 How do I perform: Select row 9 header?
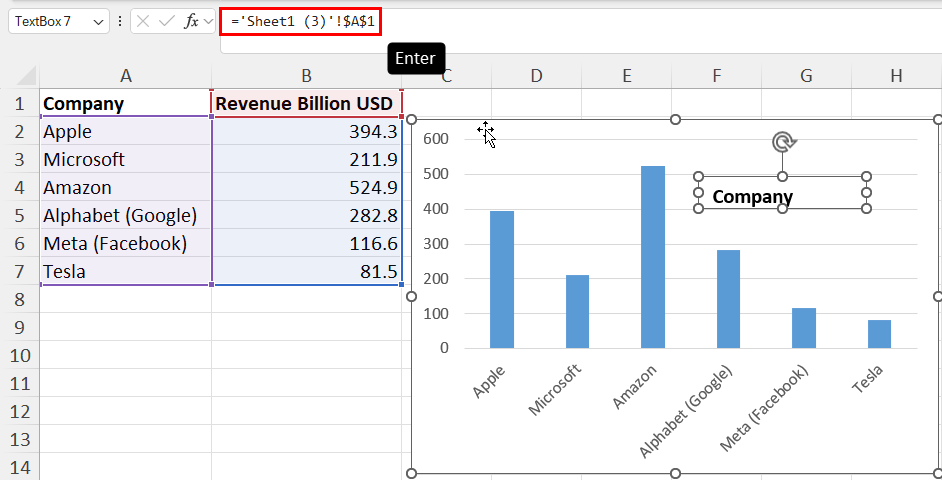coord(20,327)
